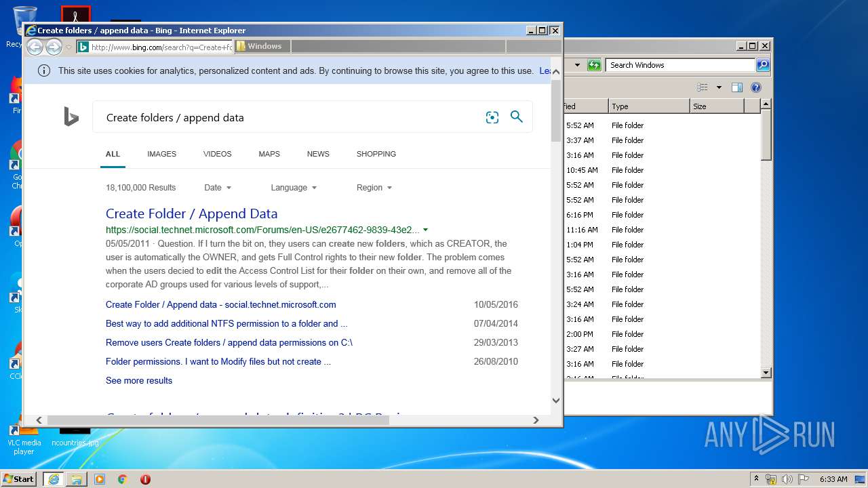Open 'Create Folder / Append data - social.technet.microsoft.com' link

point(221,304)
